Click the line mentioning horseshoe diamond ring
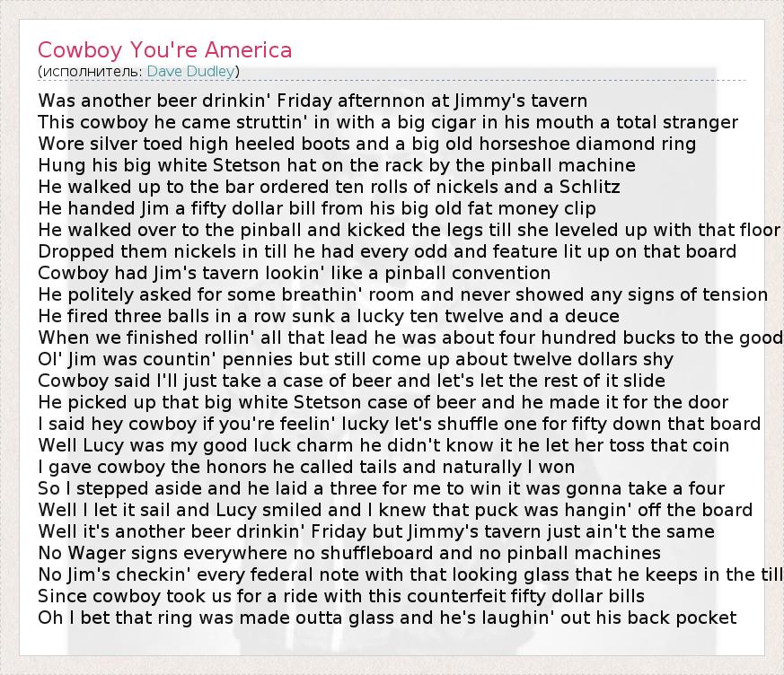Viewport: 784px width, 675px height. click(x=367, y=144)
